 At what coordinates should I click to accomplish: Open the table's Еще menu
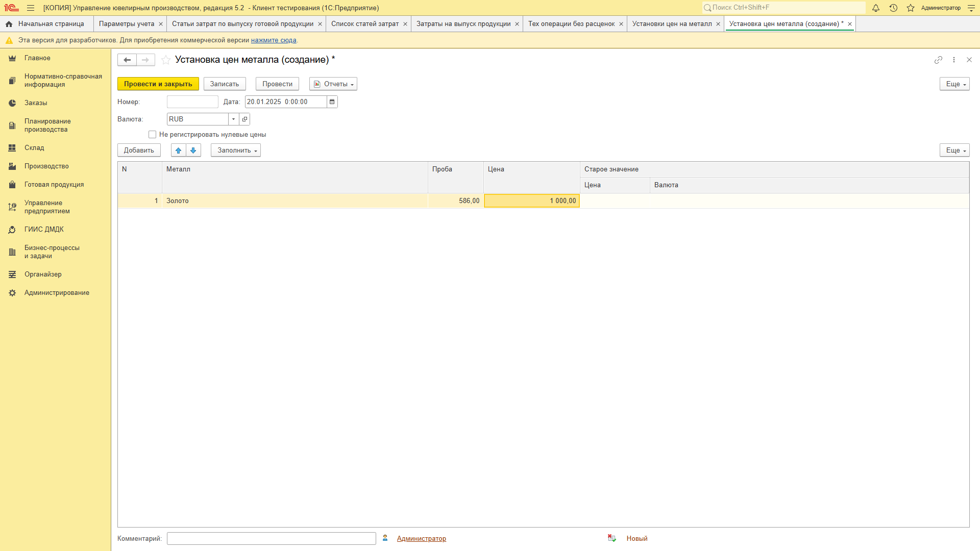[954, 151]
